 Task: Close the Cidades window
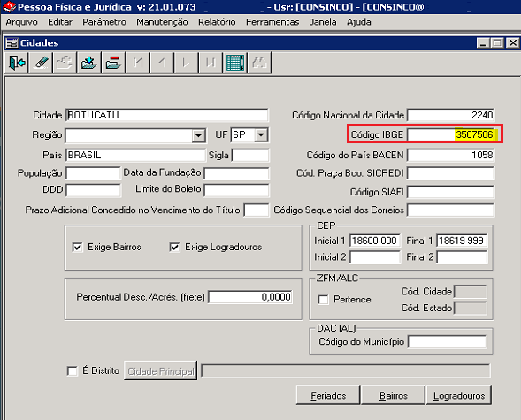pos(513,42)
